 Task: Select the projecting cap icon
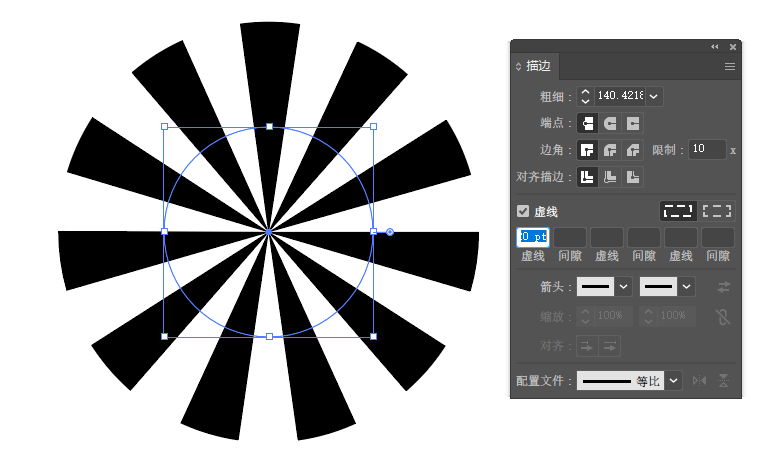632,123
